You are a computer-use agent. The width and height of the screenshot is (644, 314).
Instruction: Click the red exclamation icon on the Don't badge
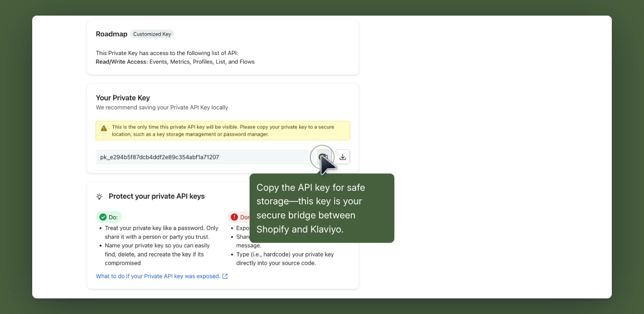click(x=234, y=217)
